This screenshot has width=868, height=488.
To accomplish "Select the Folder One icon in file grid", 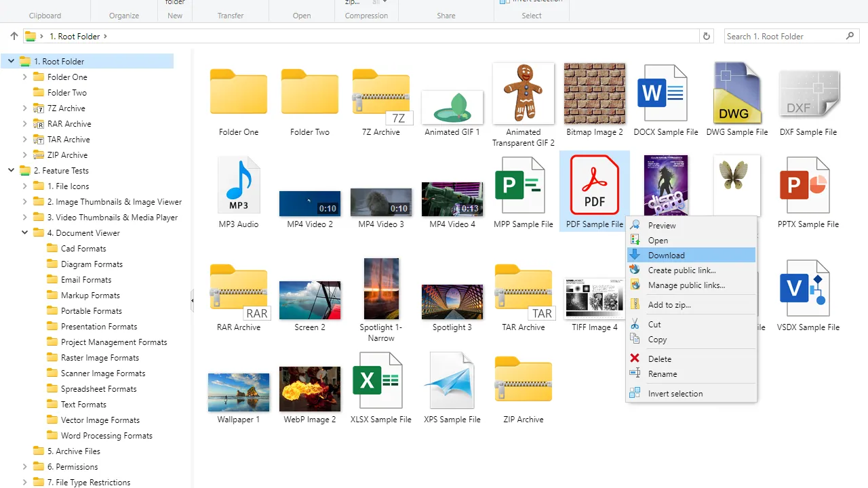I will [x=239, y=92].
